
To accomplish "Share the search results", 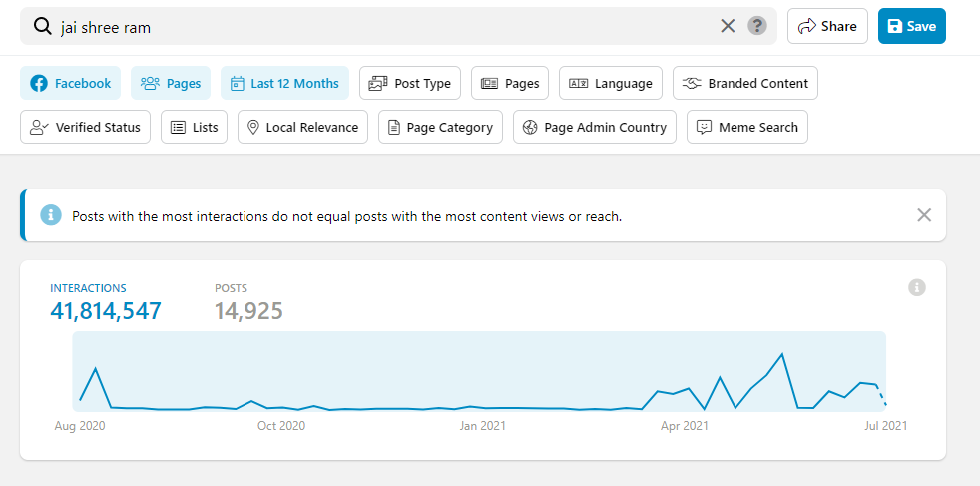I will click(x=827, y=26).
